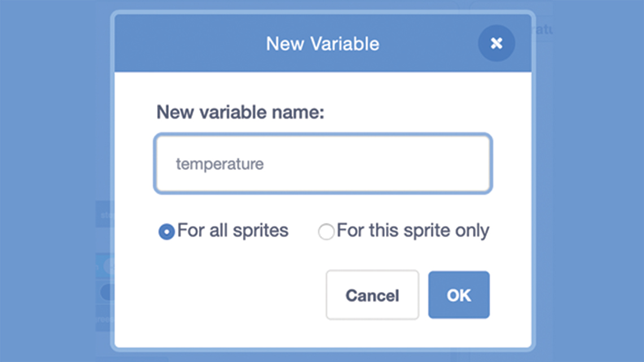Choose the global variable scope option circle
644x362 pixels.
point(166,232)
